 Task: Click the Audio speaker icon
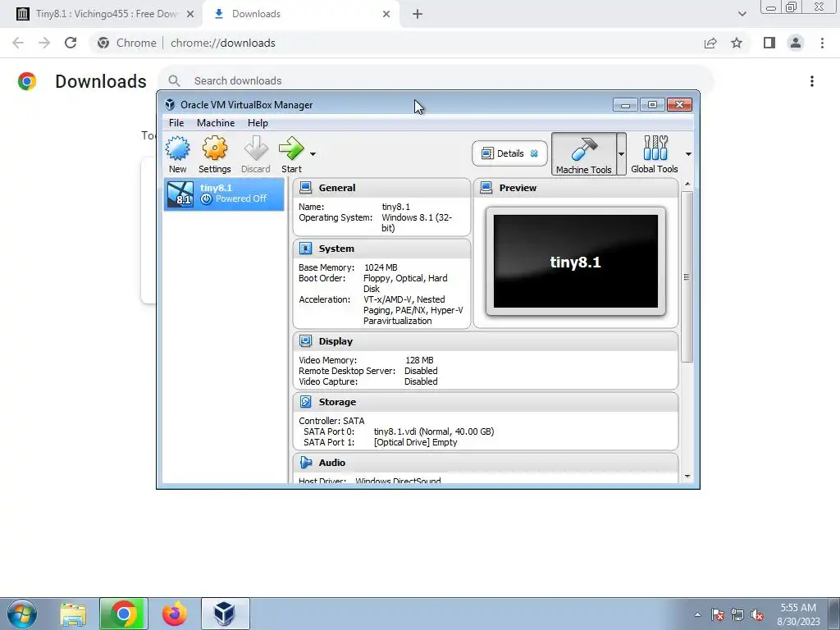pyautogui.click(x=305, y=463)
